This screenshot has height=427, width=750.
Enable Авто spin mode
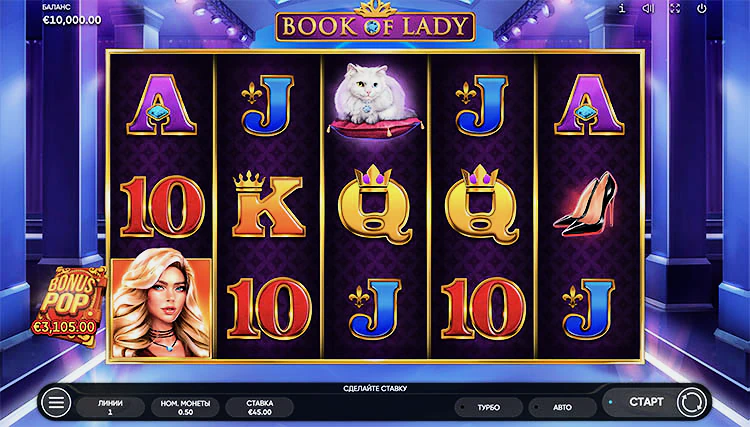coord(562,407)
